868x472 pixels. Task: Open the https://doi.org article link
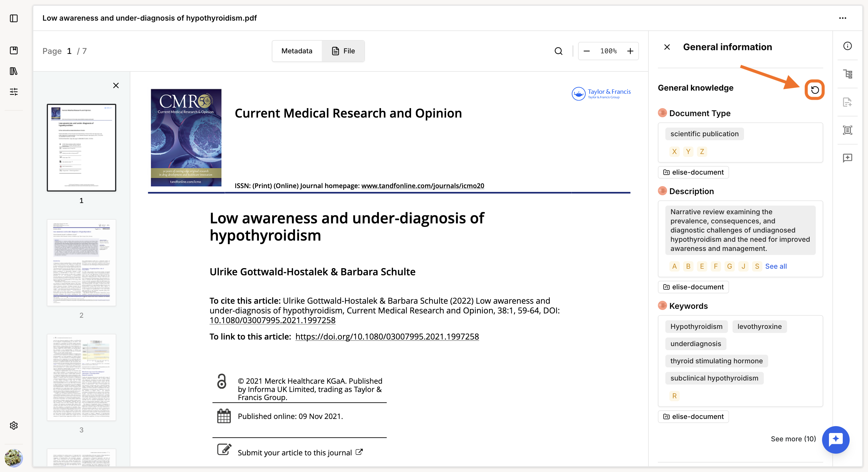(x=387, y=337)
